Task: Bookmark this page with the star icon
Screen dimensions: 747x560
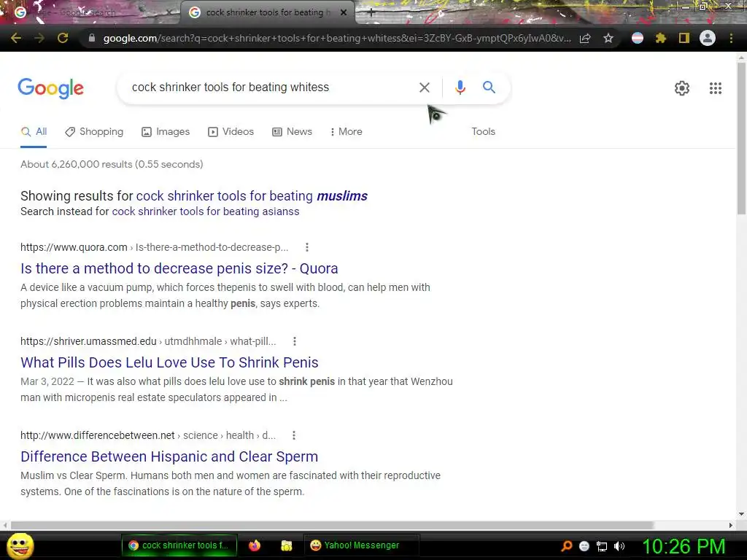Action: click(x=608, y=38)
